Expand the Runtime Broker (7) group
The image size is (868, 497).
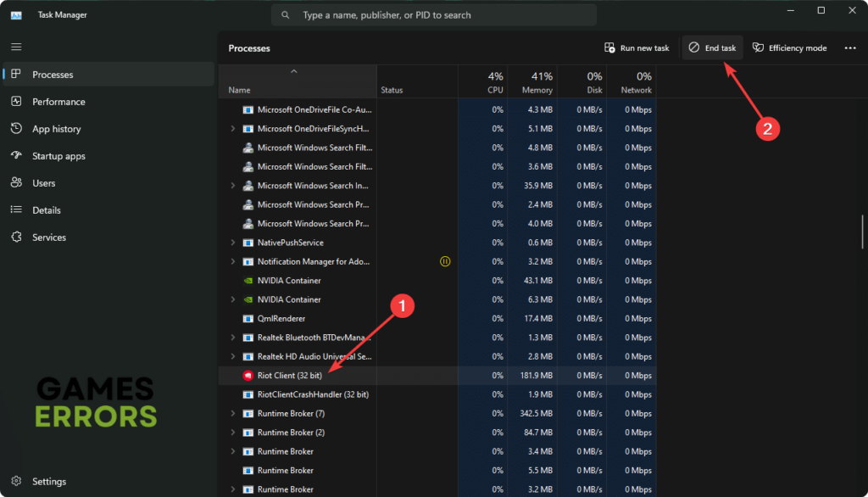click(x=234, y=413)
